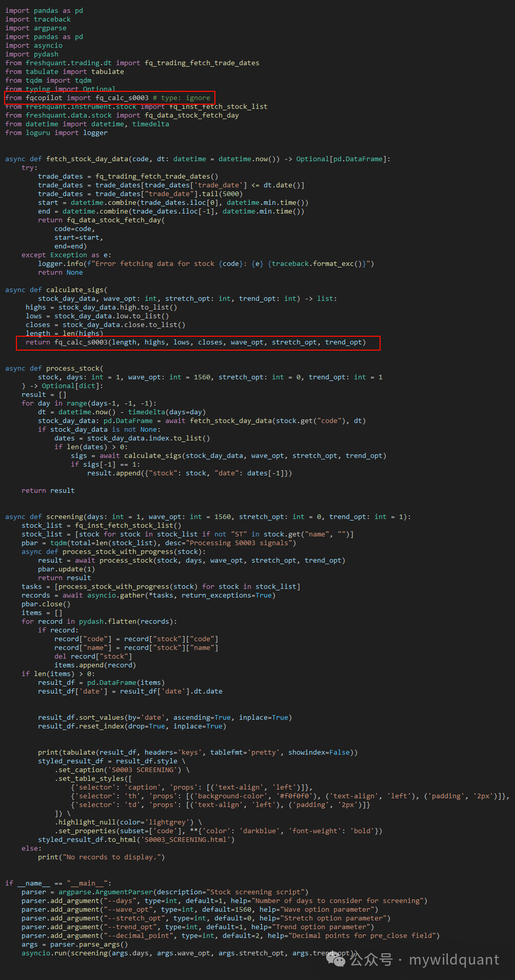This screenshot has width=515, height=980.
Task: Select "for day in range(days-1, -1, -1):"
Action: (x=89, y=403)
